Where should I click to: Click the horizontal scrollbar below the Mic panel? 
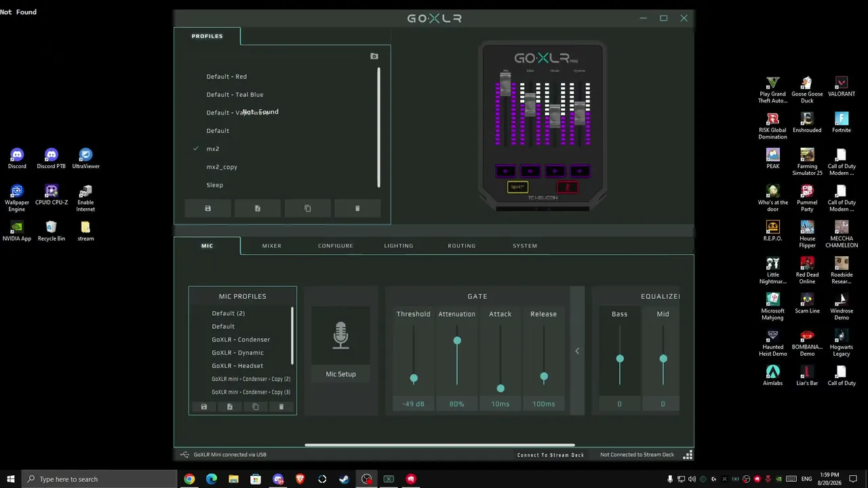pos(439,445)
